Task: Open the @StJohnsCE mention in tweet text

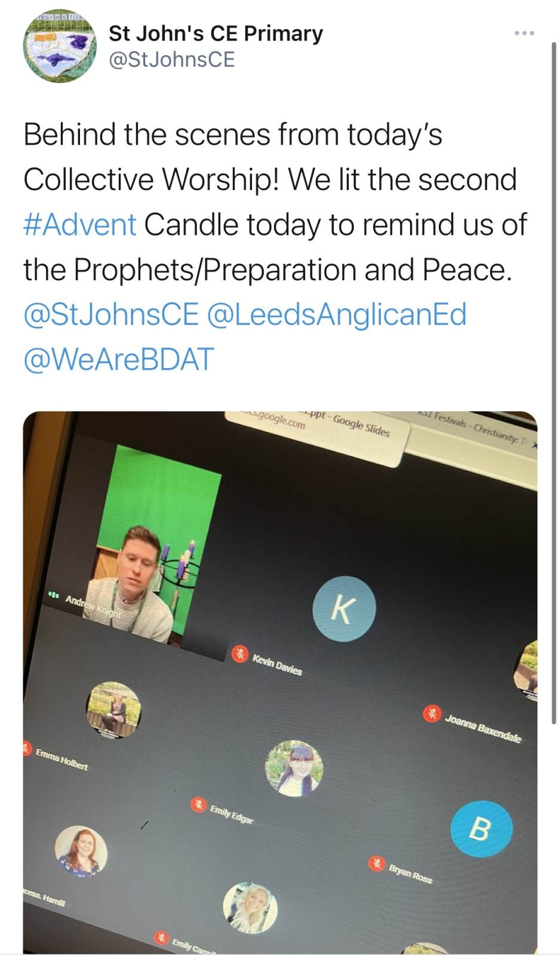Action: [111, 315]
